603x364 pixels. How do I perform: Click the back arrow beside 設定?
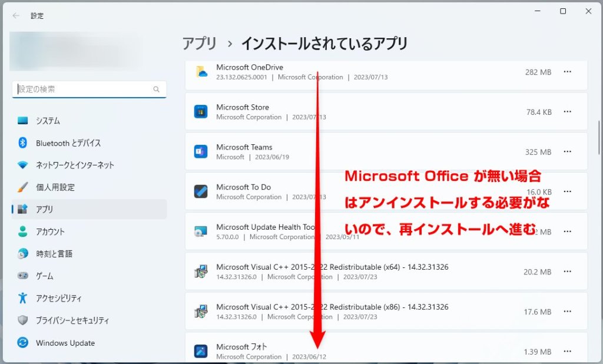[x=16, y=15]
